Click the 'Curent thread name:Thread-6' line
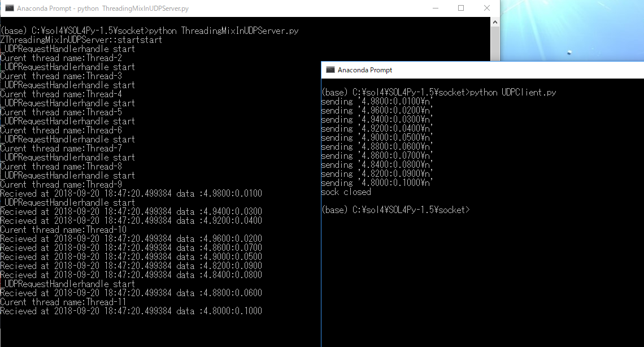644x347 pixels. 61,130
